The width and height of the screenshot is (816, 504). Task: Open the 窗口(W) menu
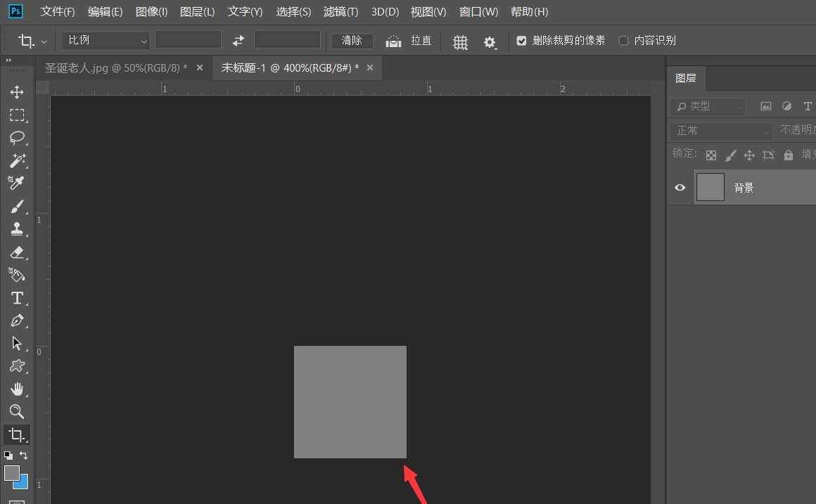tap(479, 11)
